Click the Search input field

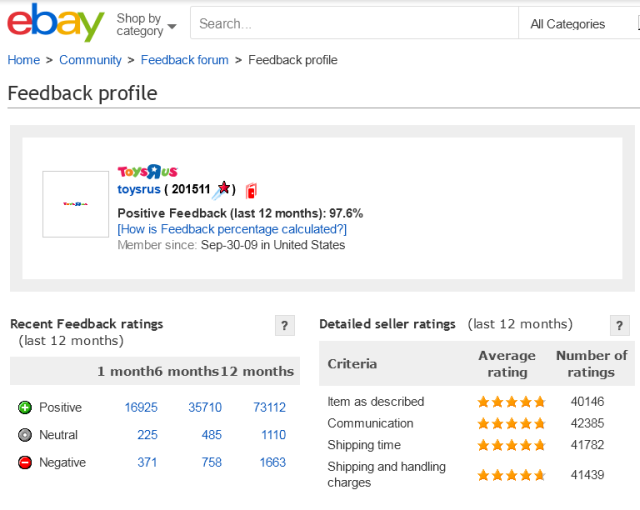tap(354, 24)
